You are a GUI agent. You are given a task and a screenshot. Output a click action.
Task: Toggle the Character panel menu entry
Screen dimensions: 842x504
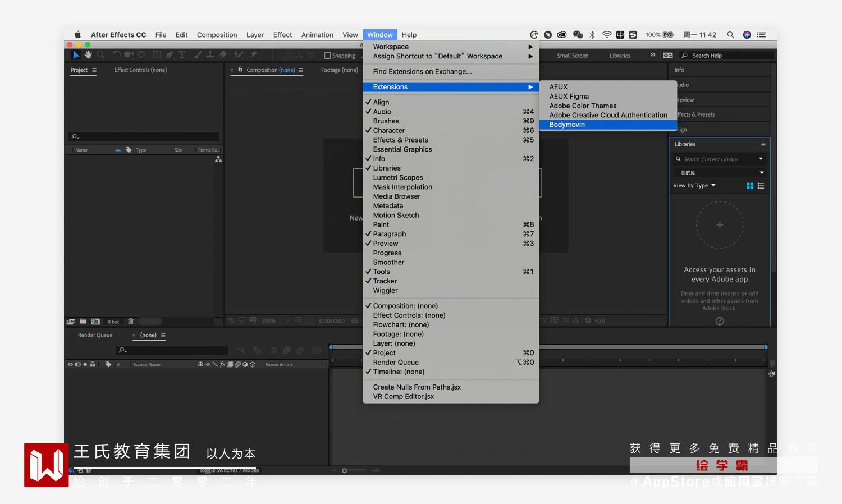451,130
